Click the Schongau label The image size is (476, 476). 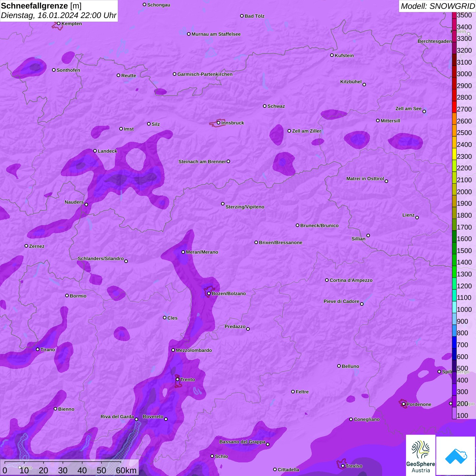[158, 5]
